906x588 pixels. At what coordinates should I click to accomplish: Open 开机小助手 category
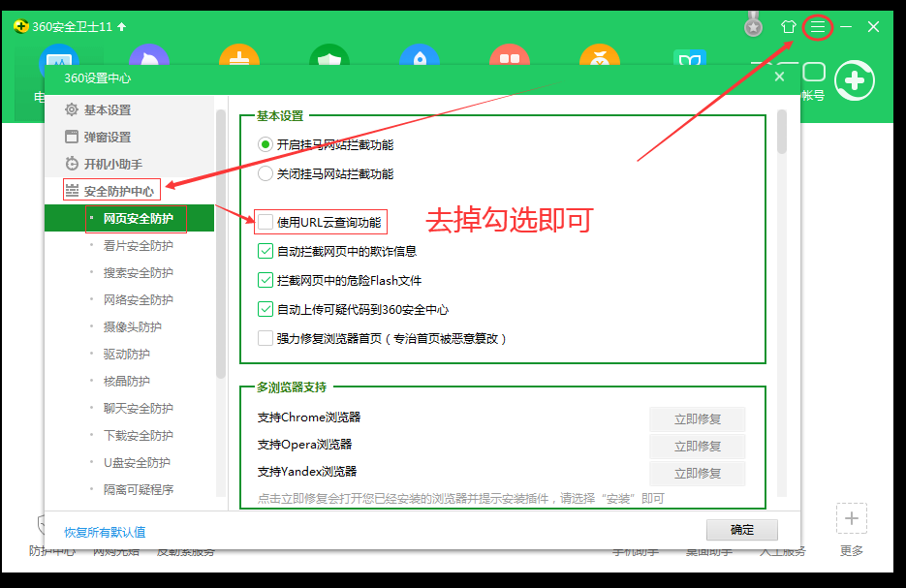(x=113, y=164)
